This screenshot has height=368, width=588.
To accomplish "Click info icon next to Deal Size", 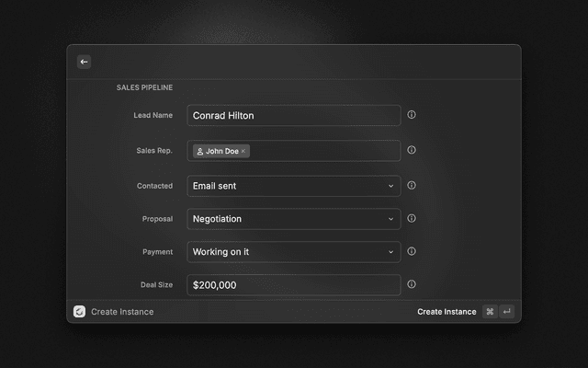I will coord(412,284).
